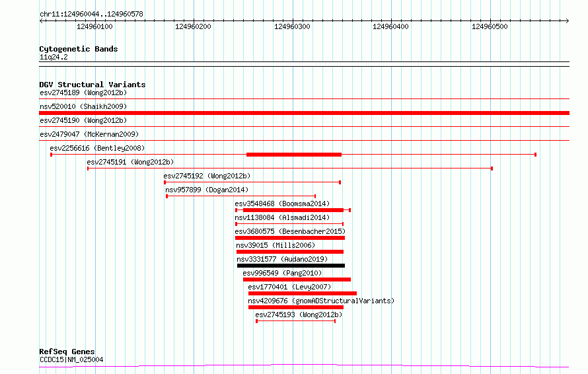Open esv3680575 (Besenbacher2015) variant
The width and height of the screenshot is (588, 374).
coord(290,231)
